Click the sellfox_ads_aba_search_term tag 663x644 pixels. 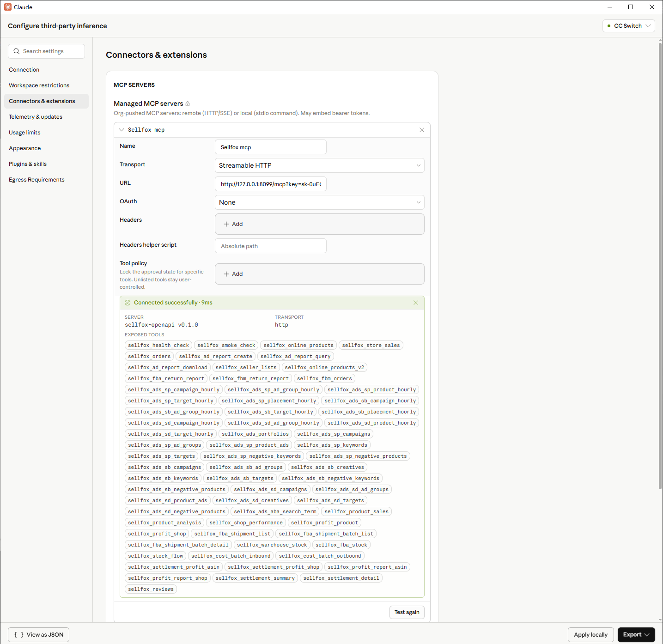[275, 511]
